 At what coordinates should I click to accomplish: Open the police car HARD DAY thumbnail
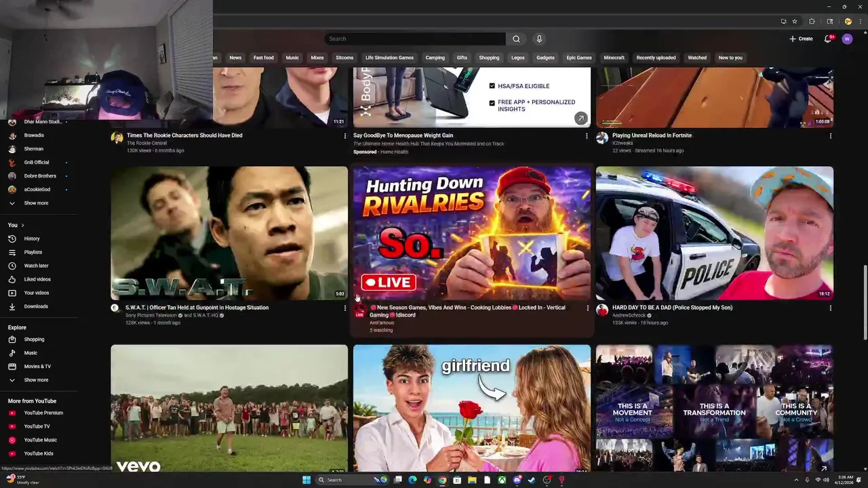click(715, 233)
